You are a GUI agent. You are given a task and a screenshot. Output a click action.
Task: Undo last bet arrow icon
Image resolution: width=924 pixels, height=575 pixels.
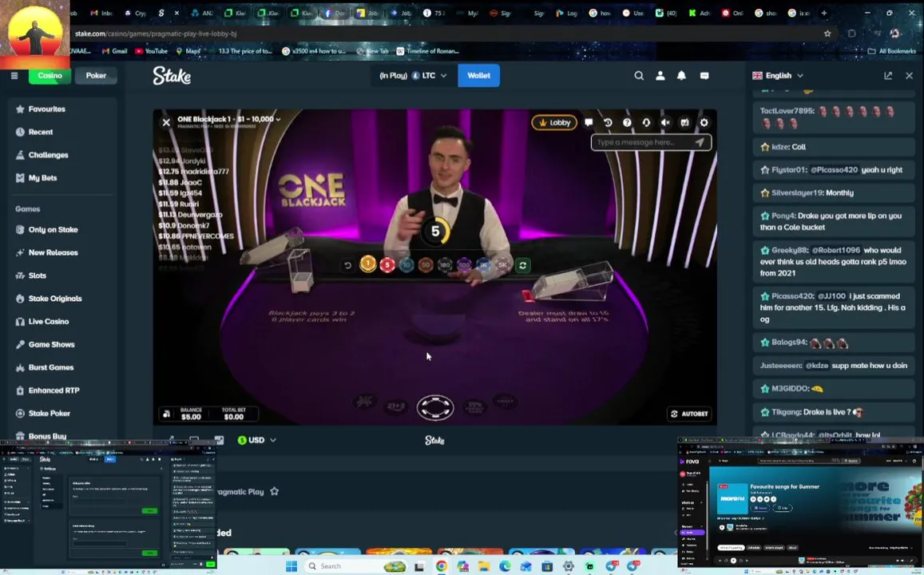pyautogui.click(x=347, y=266)
